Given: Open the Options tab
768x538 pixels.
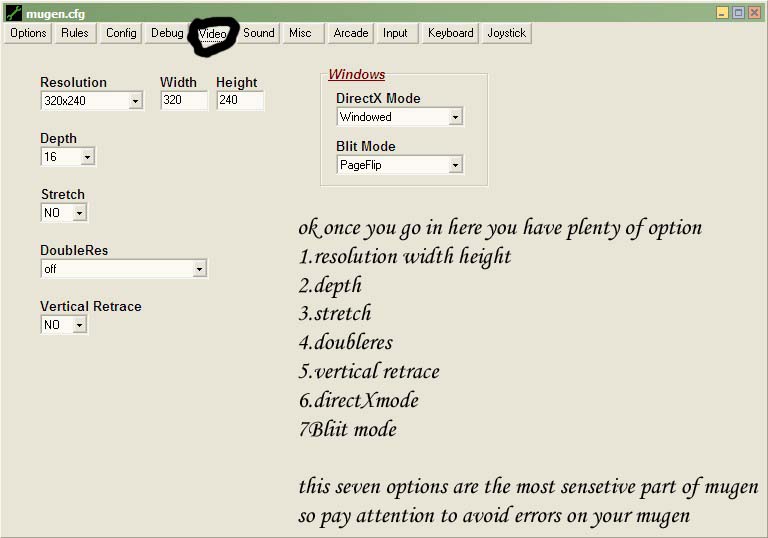Looking at the screenshot, I should (x=28, y=33).
